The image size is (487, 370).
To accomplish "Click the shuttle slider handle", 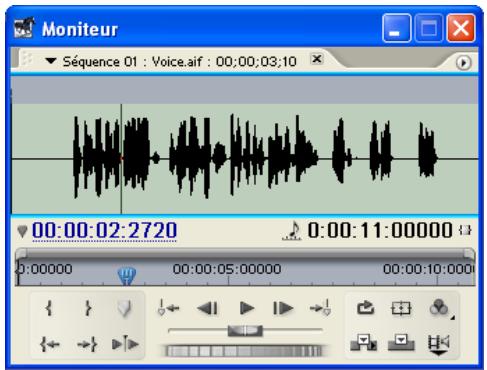I will 245,331.
